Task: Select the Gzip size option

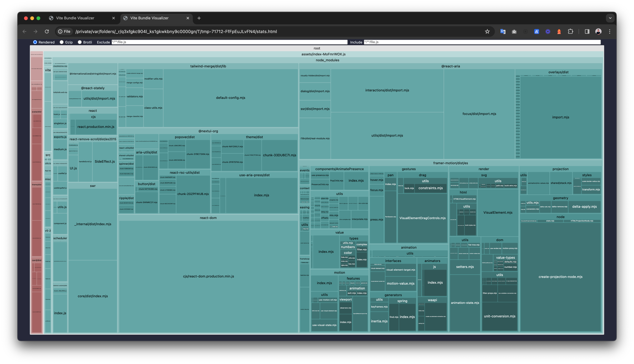Action: coord(62,42)
